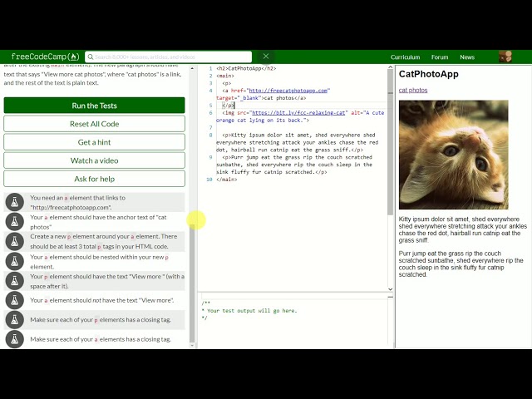Click flask icon beside 'should not have the text View more' test
Image resolution: width=532 pixels, height=399 pixels.
pyautogui.click(x=14, y=300)
